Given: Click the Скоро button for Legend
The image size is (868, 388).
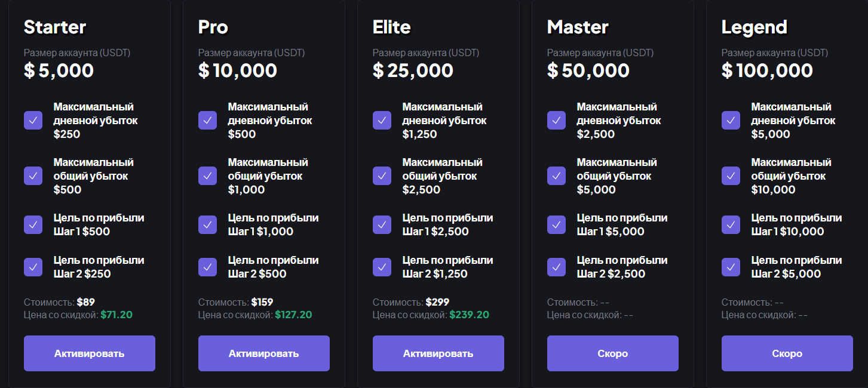Looking at the screenshot, I should point(787,353).
